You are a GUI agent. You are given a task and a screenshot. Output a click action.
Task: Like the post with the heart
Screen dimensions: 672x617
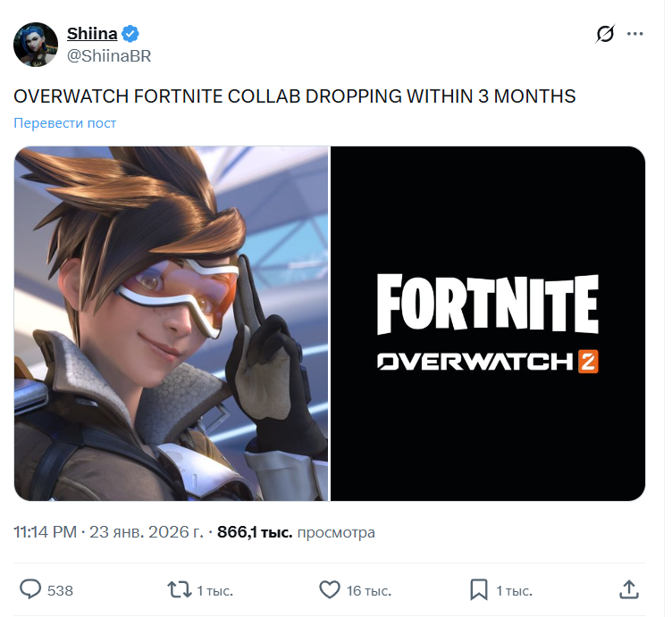click(330, 589)
